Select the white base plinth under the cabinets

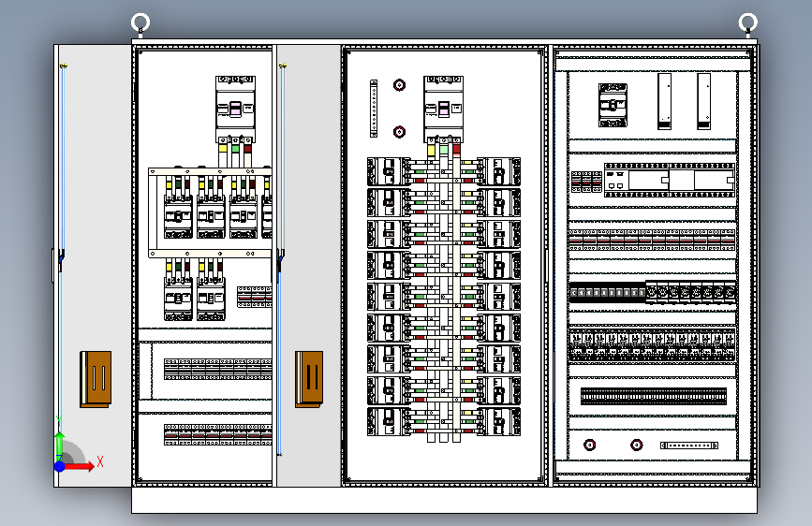(x=444, y=500)
